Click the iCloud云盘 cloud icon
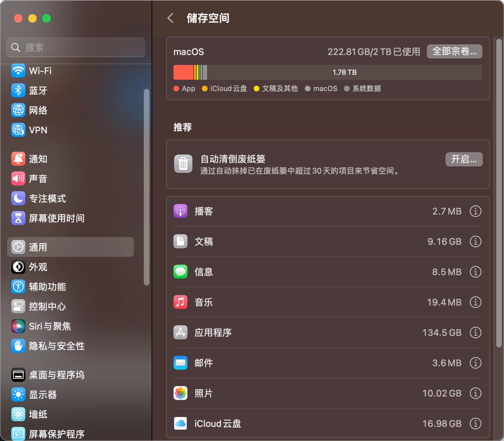The width and height of the screenshot is (504, 441). 180,423
